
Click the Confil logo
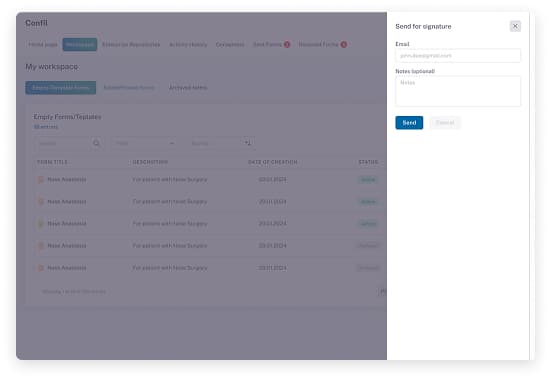tap(36, 23)
